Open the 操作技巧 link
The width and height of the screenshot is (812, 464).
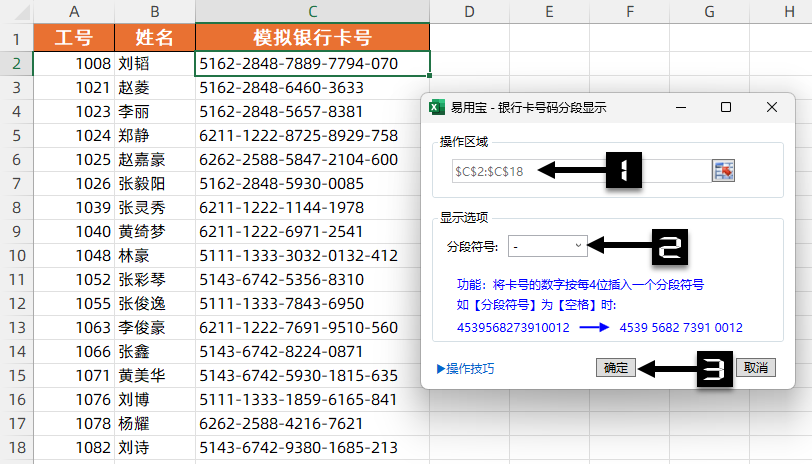click(x=466, y=368)
